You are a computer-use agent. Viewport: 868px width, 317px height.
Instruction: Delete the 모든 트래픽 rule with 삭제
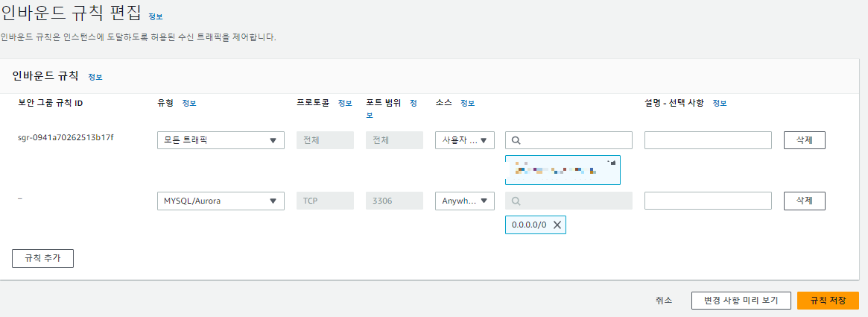(x=805, y=140)
